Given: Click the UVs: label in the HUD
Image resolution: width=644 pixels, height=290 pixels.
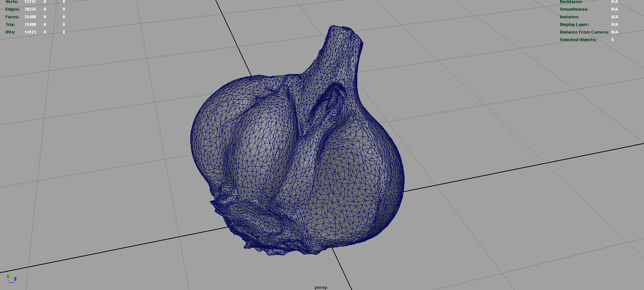Looking at the screenshot, I should click(x=10, y=32).
